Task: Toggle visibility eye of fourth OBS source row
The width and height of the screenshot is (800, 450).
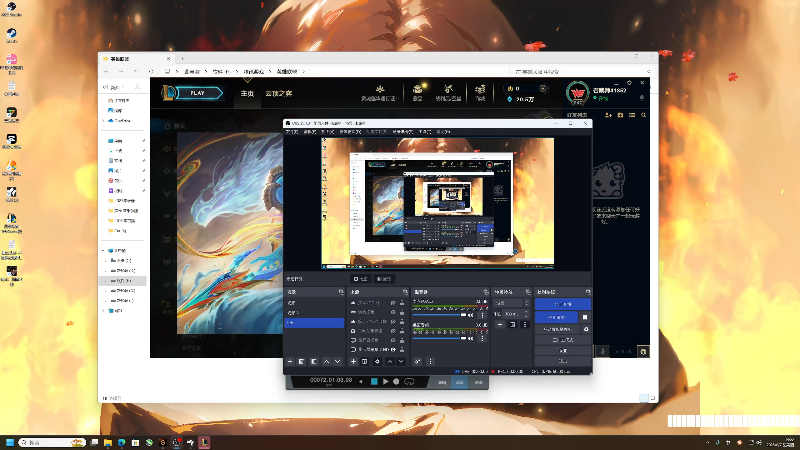Action: click(393, 331)
